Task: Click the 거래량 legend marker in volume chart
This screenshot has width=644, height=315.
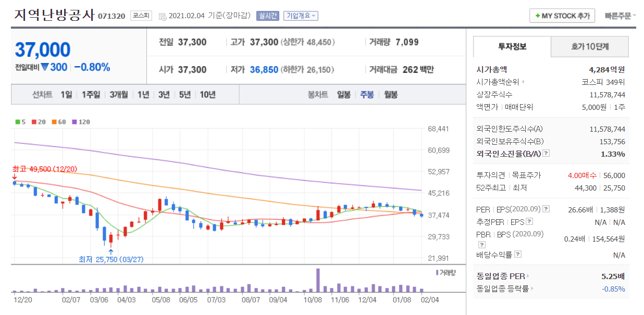Action: [437, 272]
